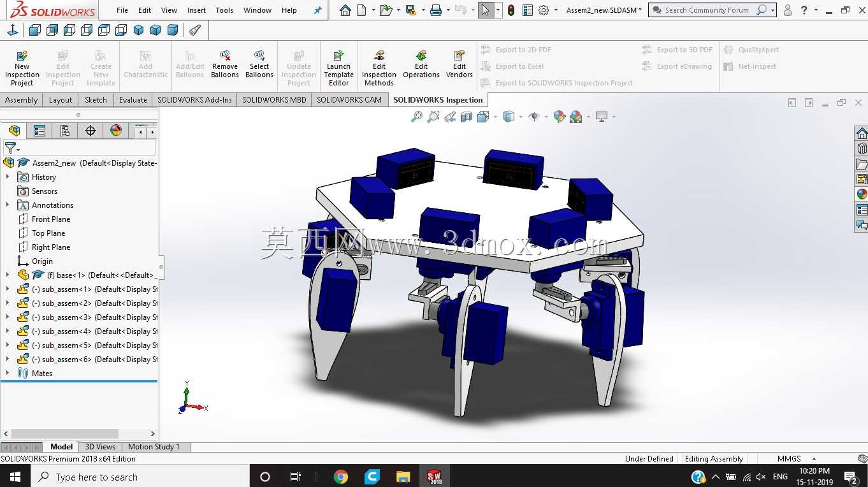
Task: Open File Properties icon
Action: coord(527,10)
